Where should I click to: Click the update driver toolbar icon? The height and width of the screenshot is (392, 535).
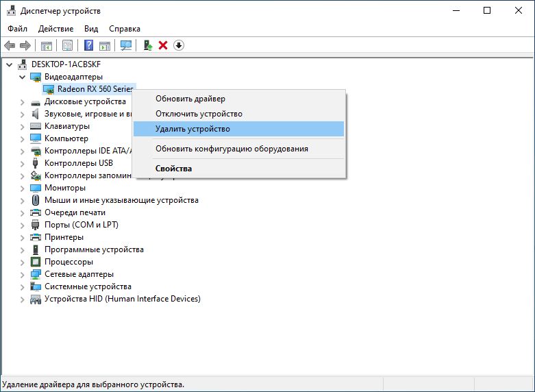point(147,45)
